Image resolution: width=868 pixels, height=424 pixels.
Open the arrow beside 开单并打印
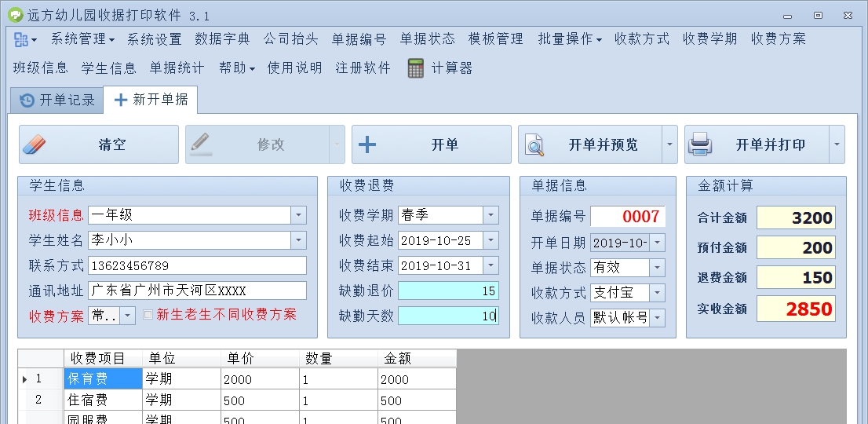(x=837, y=144)
